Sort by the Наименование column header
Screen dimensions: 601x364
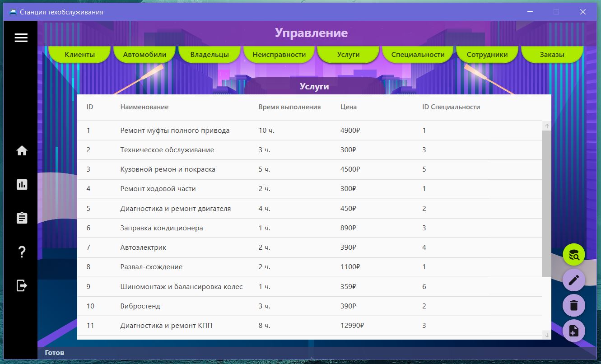(x=144, y=107)
